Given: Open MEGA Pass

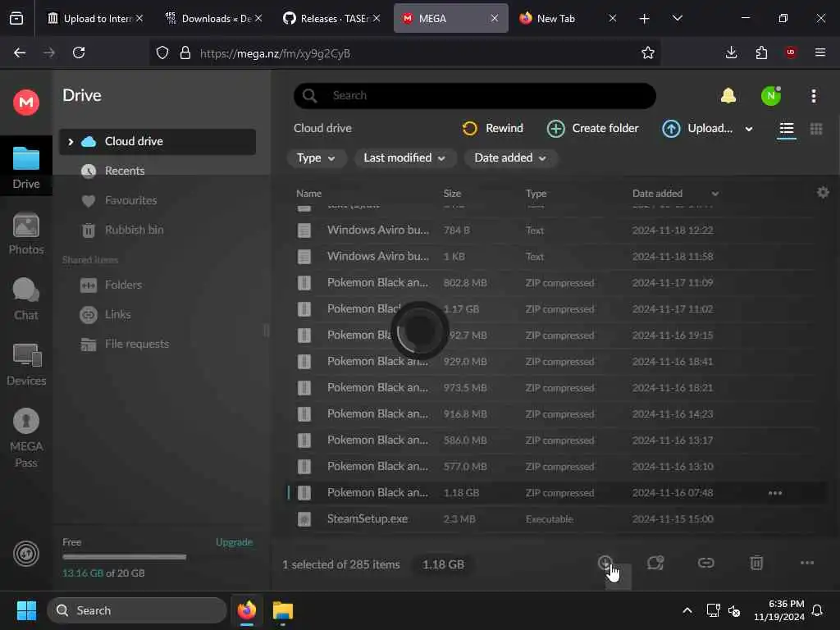Looking at the screenshot, I should (26, 438).
